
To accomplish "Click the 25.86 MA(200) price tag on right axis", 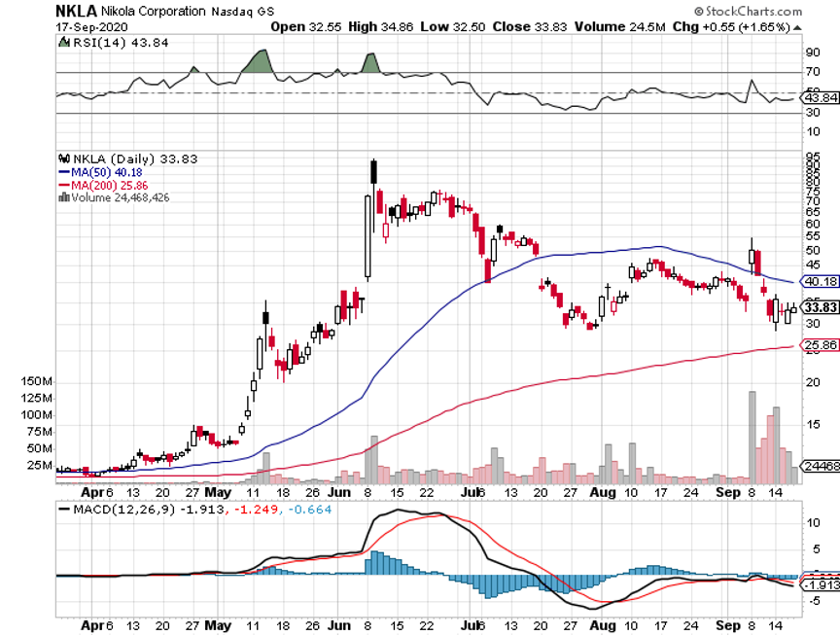I will point(820,344).
